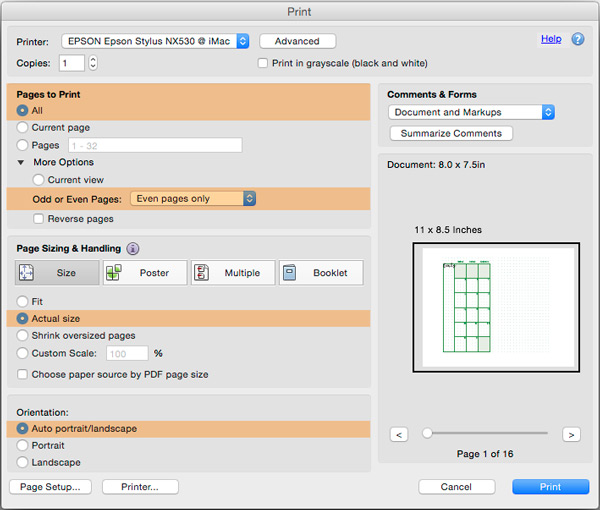
Task: Select the Actual size radio option
Action: pyautogui.click(x=22, y=318)
